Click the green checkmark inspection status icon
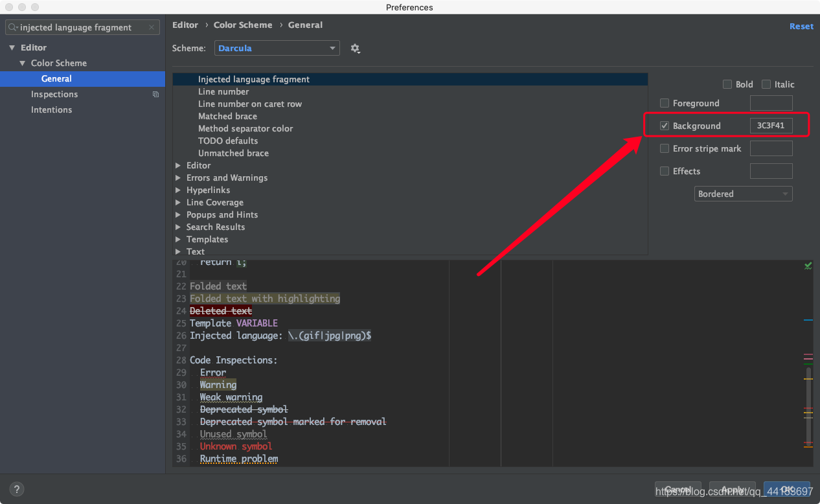 click(808, 266)
